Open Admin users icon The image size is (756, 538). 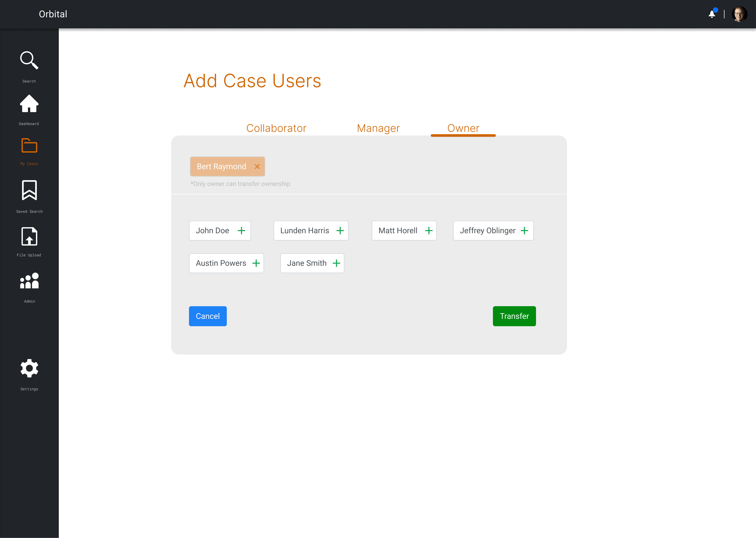coord(29,281)
